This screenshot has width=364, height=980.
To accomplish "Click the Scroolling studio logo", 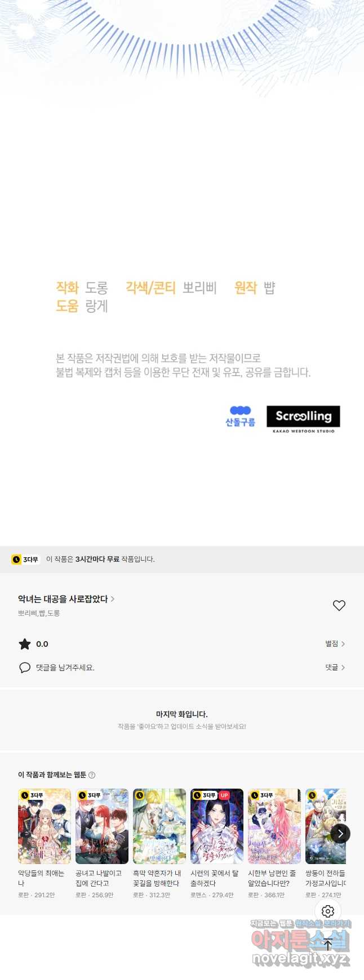I will (x=303, y=419).
